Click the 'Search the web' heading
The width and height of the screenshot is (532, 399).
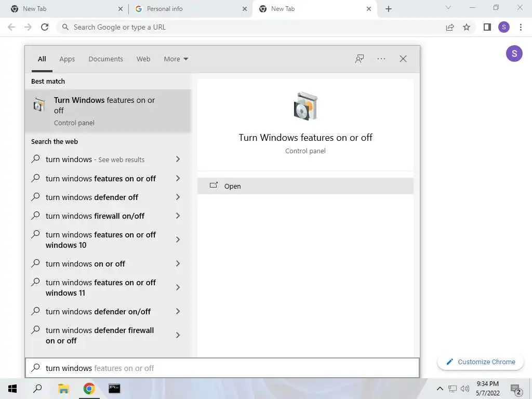[55, 141]
